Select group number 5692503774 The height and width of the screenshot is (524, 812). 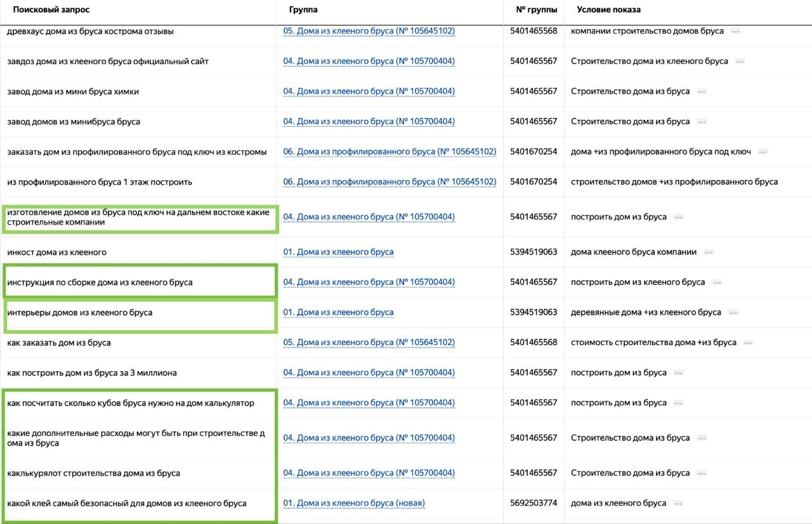[534, 503]
